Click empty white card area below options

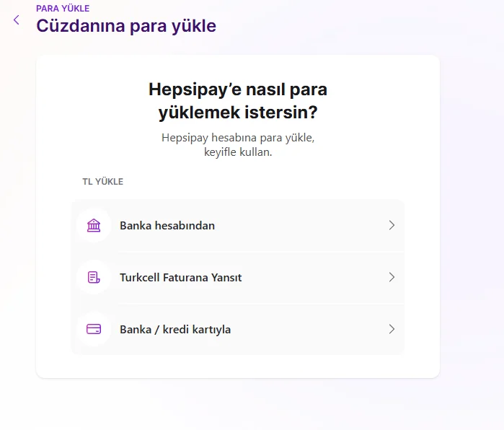pyautogui.click(x=237, y=366)
